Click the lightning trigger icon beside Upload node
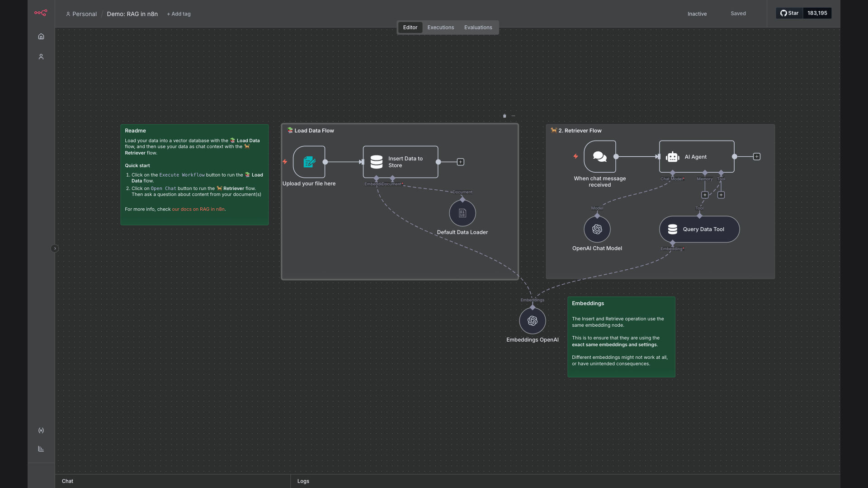This screenshot has width=868, height=488. pos(285,162)
